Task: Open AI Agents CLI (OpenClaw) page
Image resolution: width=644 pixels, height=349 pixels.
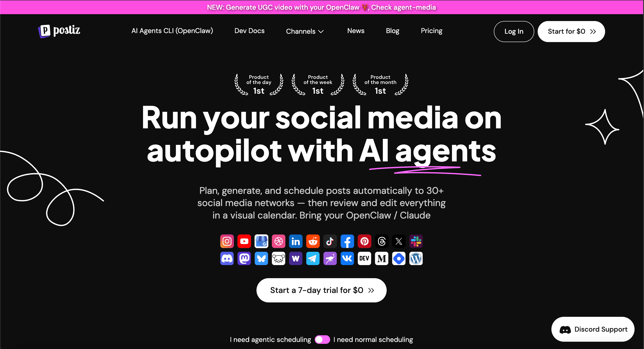Action: click(x=172, y=31)
